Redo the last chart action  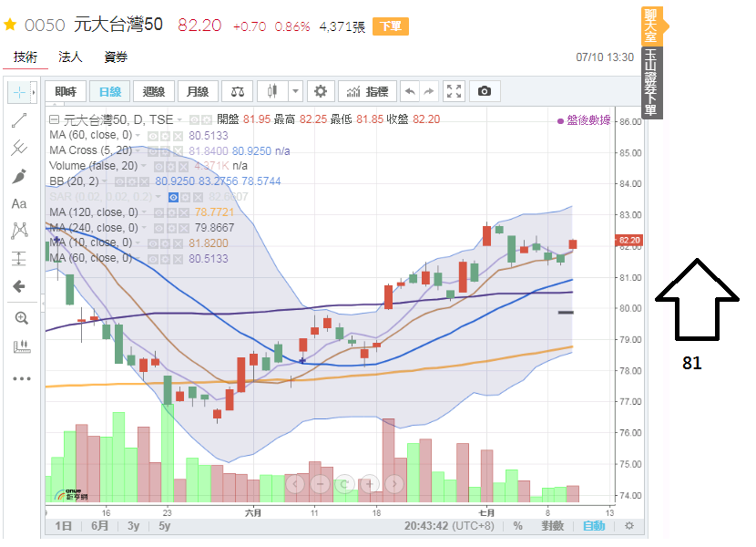tap(429, 91)
